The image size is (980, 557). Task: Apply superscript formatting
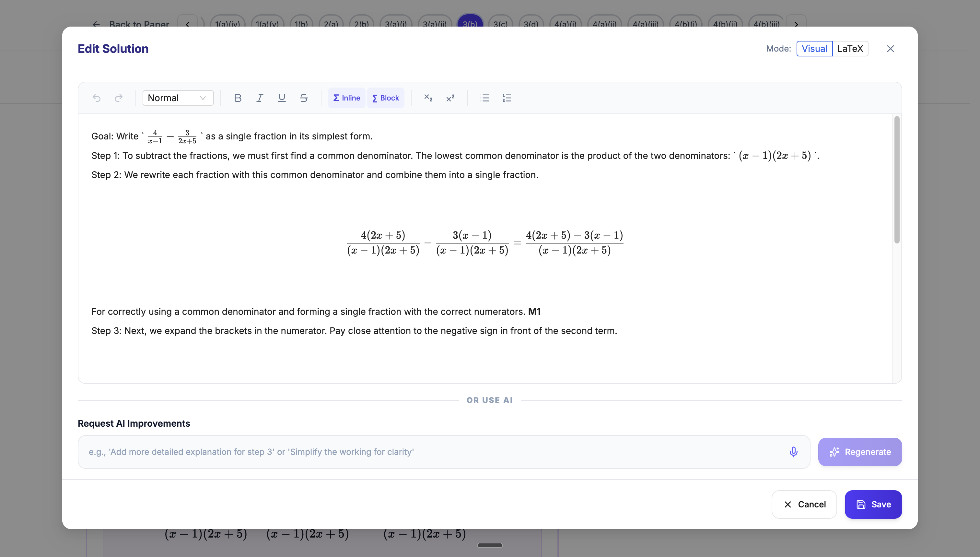[450, 98]
